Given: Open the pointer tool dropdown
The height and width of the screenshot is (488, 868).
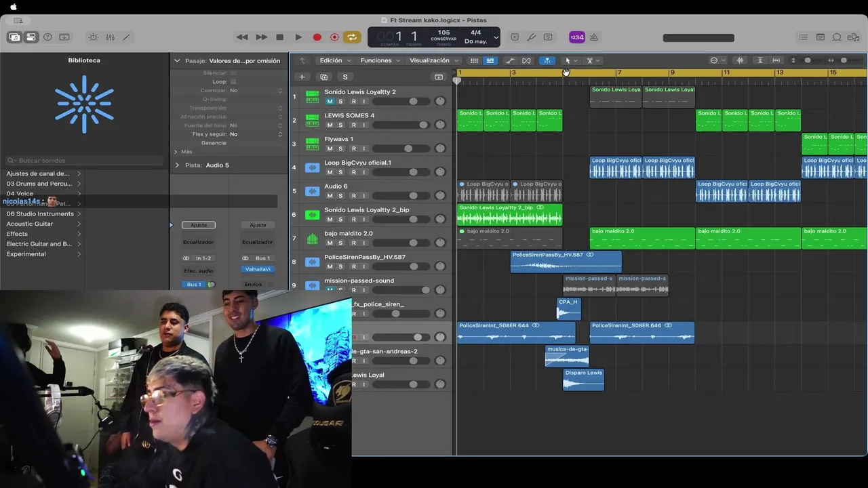Looking at the screenshot, I should (571, 60).
